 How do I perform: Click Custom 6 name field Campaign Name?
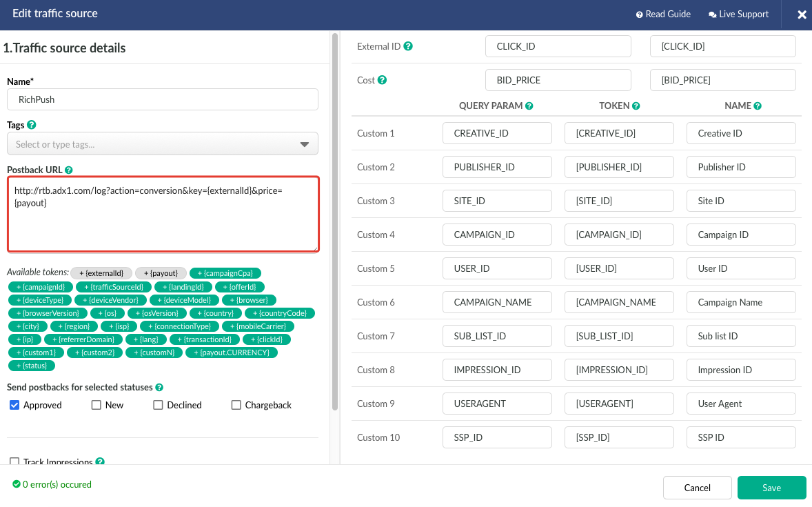click(x=741, y=302)
